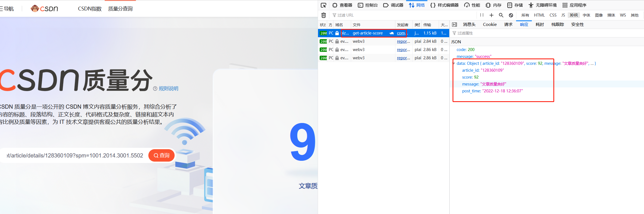The width and height of the screenshot is (644, 214).
Task: Filter requests by CSS
Action: (x=553, y=15)
